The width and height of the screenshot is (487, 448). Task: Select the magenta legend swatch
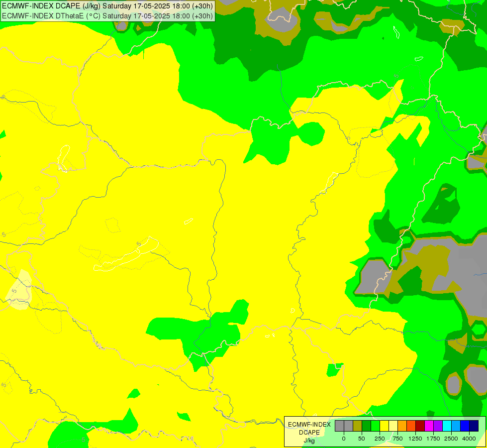coord(429,426)
